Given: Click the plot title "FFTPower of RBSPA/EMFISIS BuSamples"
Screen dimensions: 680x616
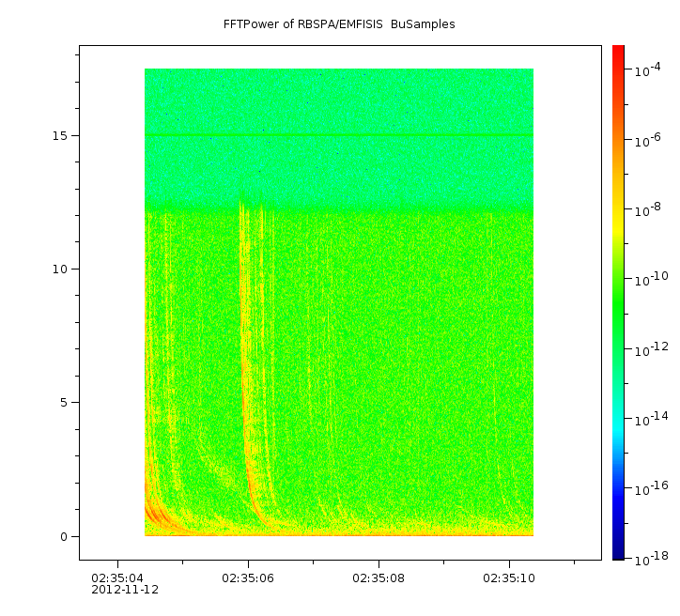Looking at the screenshot, I should coord(339,24).
